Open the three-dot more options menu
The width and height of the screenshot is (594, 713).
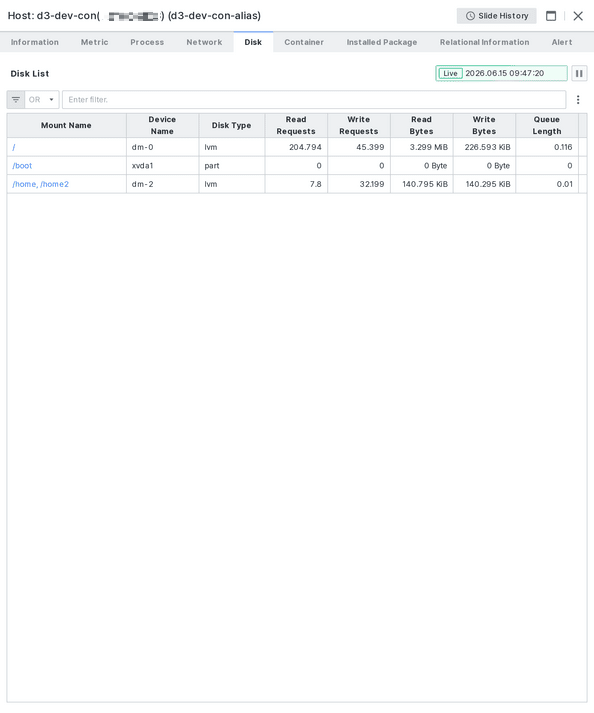point(578,100)
